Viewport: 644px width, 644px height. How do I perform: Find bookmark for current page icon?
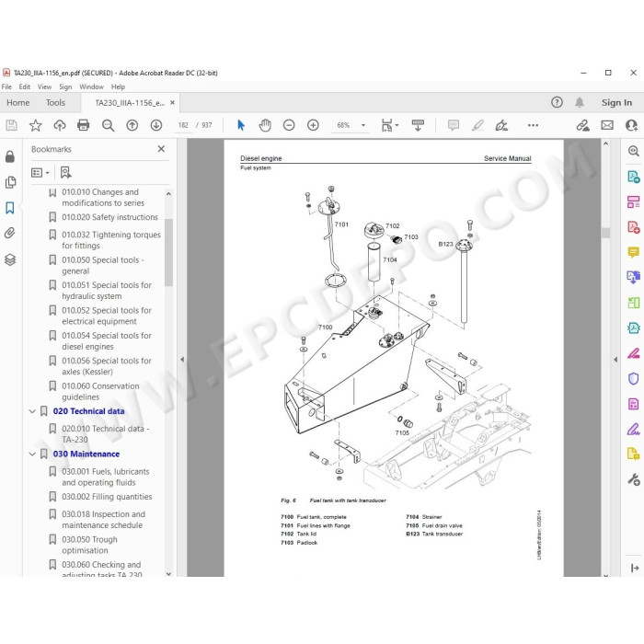click(x=65, y=173)
